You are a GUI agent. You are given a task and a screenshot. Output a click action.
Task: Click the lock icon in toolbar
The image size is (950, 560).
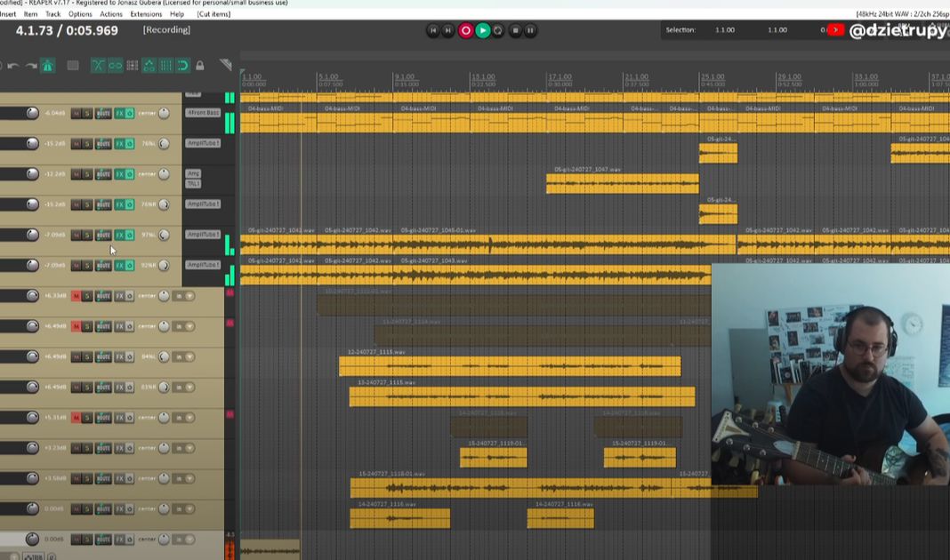pos(199,66)
